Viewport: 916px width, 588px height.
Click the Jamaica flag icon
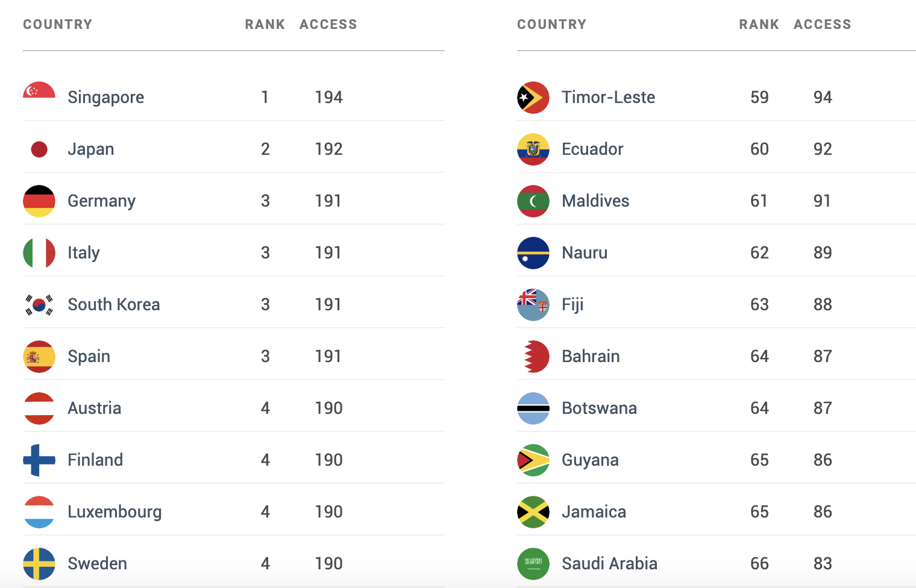point(533,512)
